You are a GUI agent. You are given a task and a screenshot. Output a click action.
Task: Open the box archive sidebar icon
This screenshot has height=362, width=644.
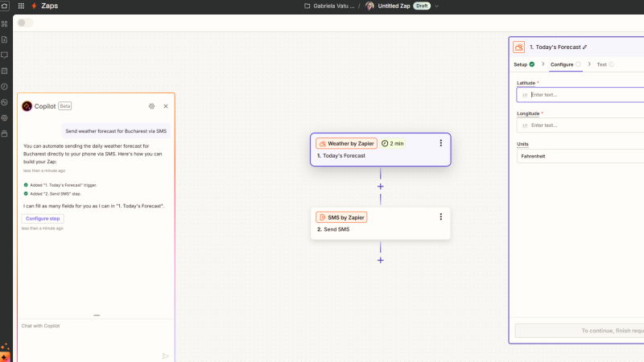5,134
